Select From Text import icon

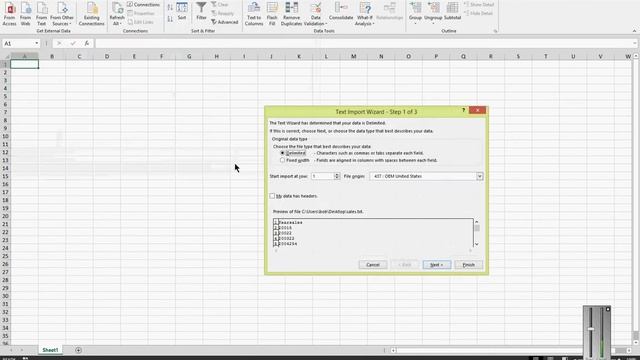(x=41, y=14)
